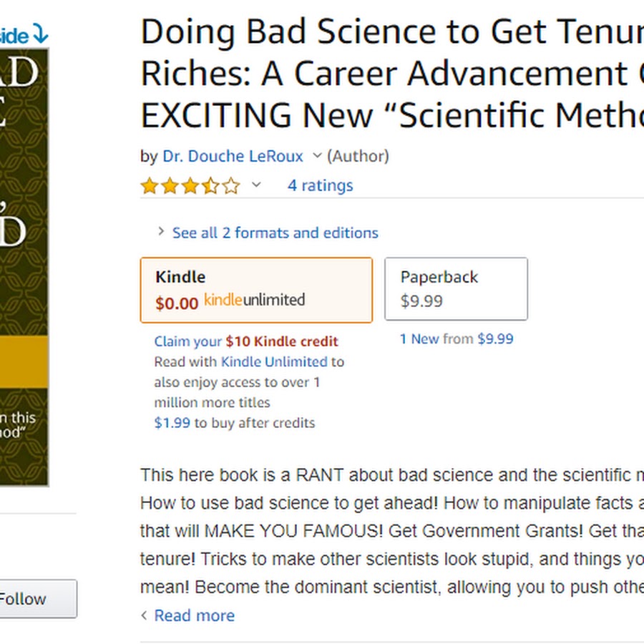Click the yellow band on book cover
644x644 pixels.
24,362
